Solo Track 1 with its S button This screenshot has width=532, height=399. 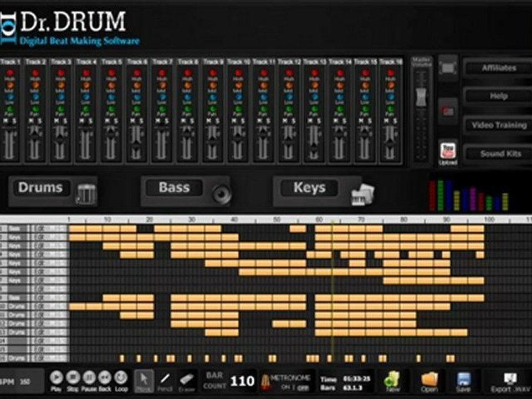click(14, 121)
